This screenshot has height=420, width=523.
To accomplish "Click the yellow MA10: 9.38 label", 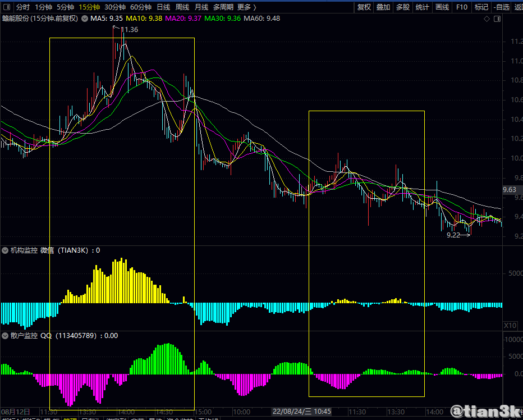I will click(x=144, y=19).
